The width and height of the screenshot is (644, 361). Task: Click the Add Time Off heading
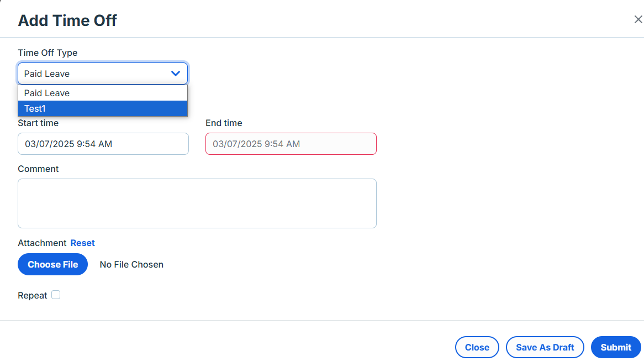pos(67,20)
